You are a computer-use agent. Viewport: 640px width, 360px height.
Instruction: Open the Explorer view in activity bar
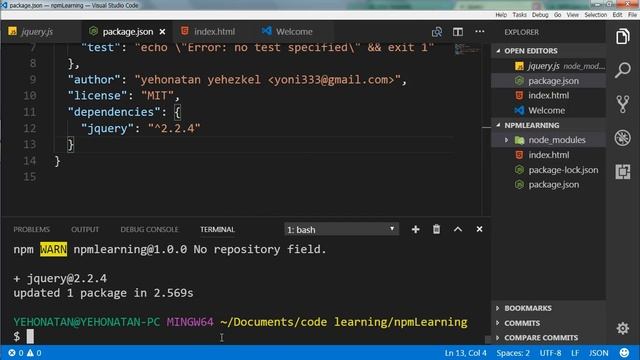pyautogui.click(x=622, y=37)
